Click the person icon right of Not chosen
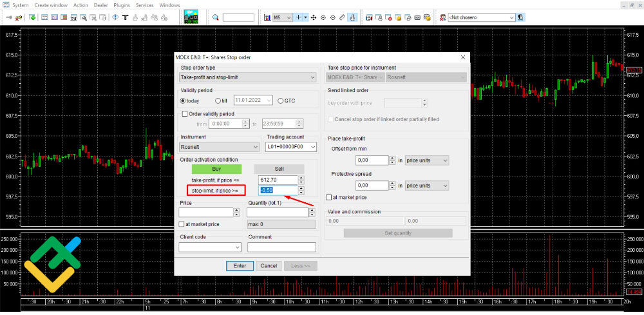Image resolution: width=644 pixels, height=315 pixels. pyautogui.click(x=521, y=17)
